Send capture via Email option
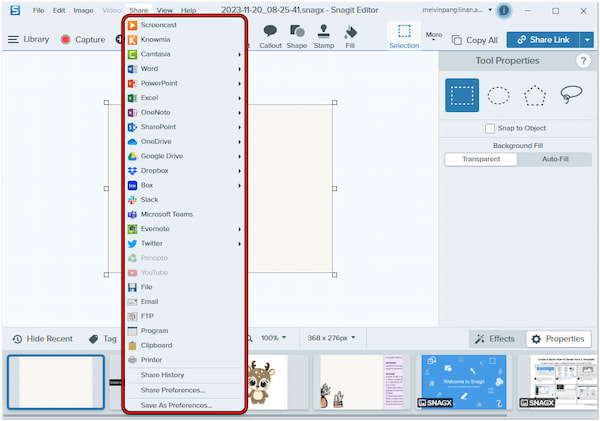This screenshot has width=600, height=421. 185,301
